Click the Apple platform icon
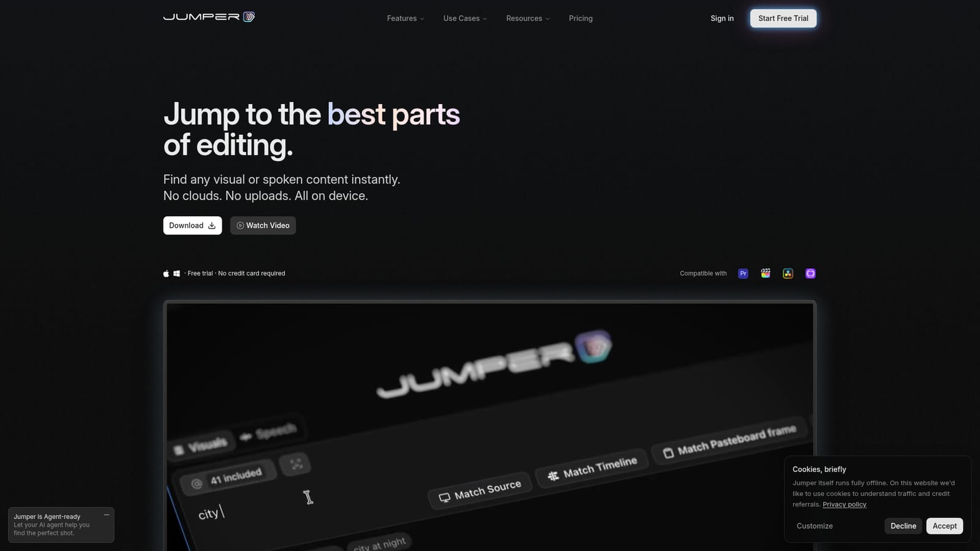 tap(166, 274)
